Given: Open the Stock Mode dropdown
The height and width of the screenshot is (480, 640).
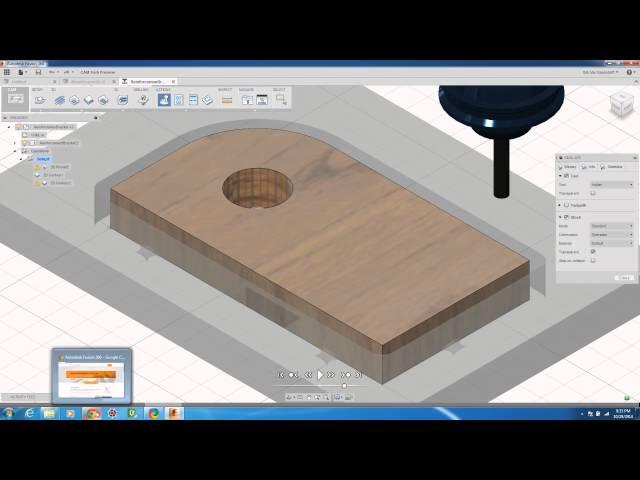Looking at the screenshot, I should click(x=611, y=226).
